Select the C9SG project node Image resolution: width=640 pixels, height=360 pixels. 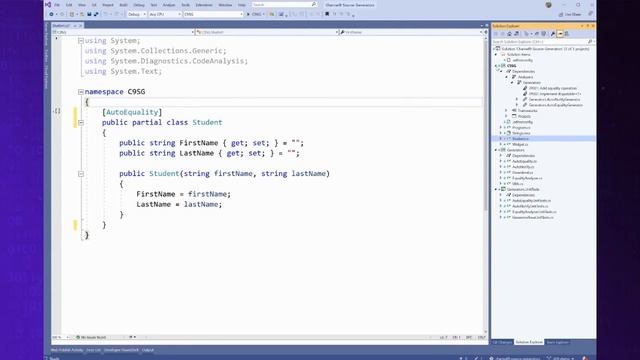click(x=511, y=66)
